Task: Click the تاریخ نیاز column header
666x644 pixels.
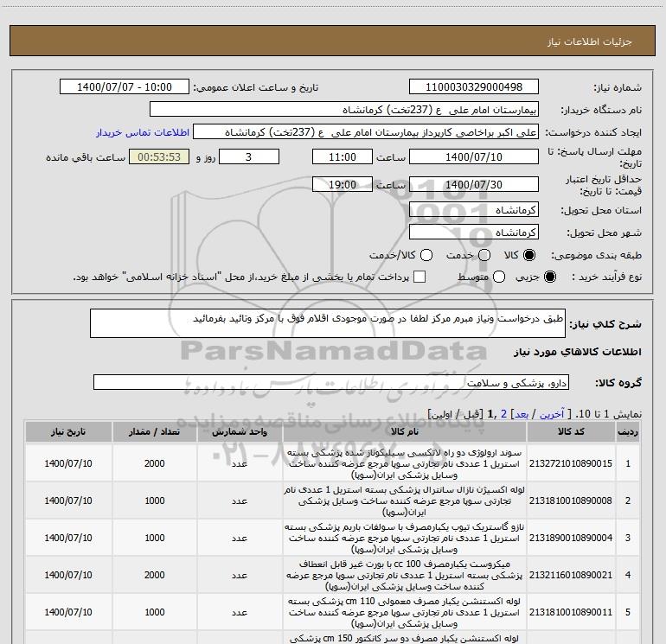Action: pyautogui.click(x=68, y=431)
